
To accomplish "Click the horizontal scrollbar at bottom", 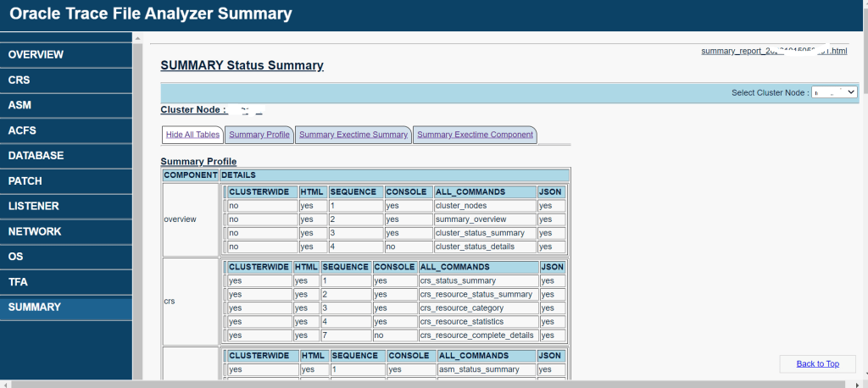I will (424, 384).
